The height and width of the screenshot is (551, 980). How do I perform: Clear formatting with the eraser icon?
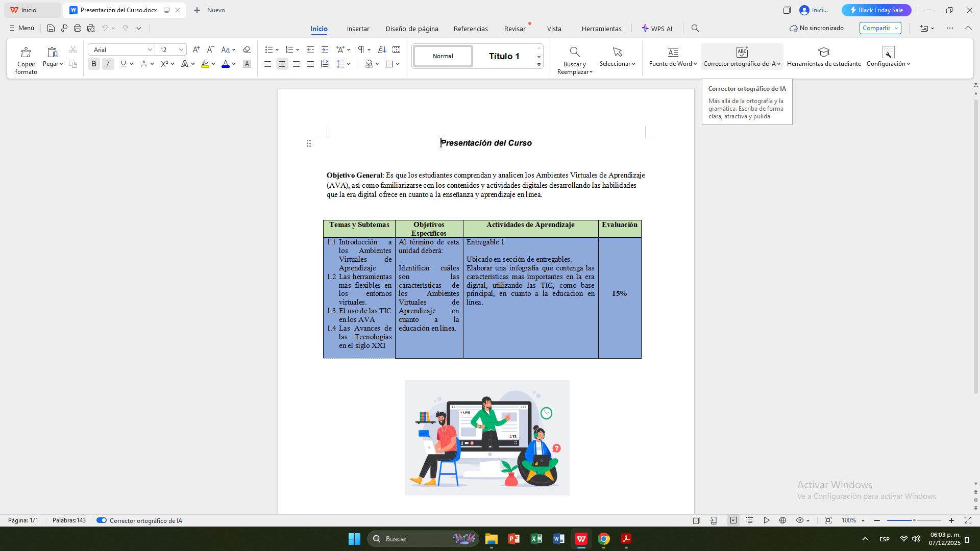[247, 49]
